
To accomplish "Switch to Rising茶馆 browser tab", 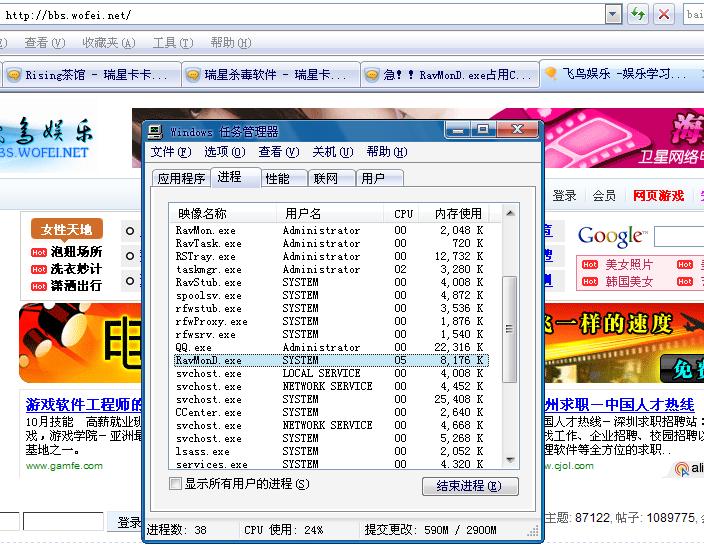I will 92,75.
